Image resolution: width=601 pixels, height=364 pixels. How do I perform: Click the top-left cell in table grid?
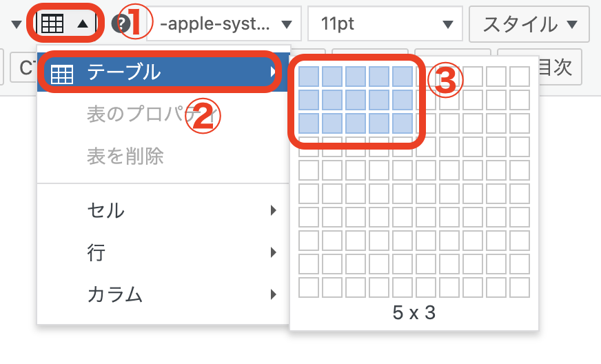(309, 77)
